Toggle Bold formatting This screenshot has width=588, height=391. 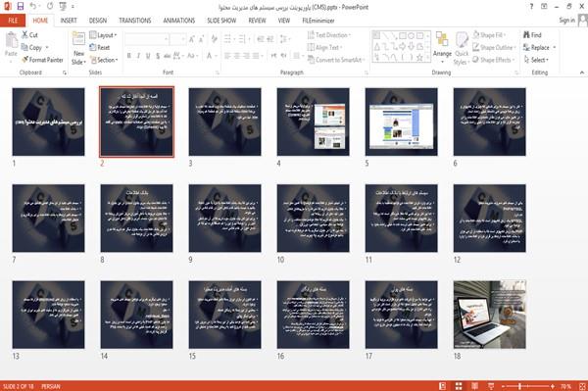point(129,56)
